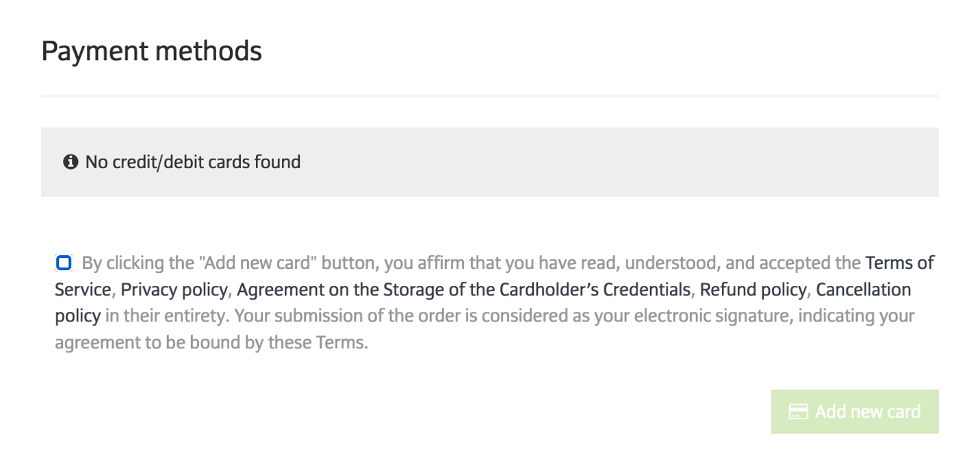Screen dimensions: 980x461
Task: Click the word "policy" starting the third line
Action: [x=77, y=316]
